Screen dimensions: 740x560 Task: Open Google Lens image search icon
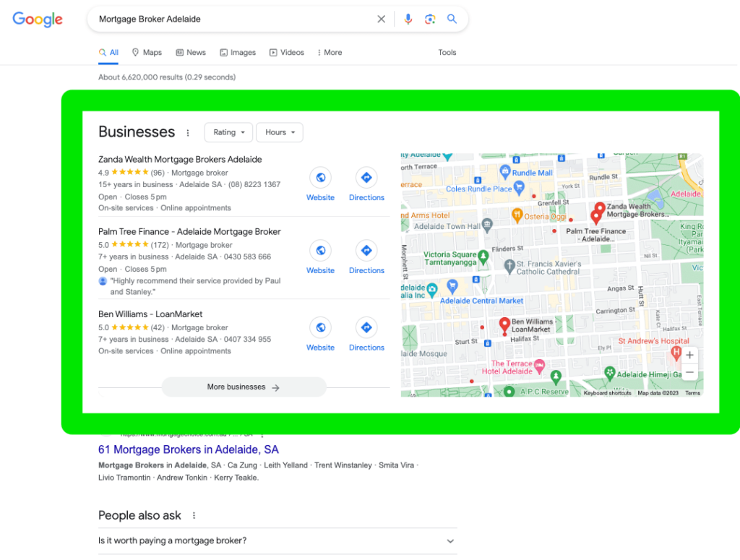pyautogui.click(x=429, y=19)
